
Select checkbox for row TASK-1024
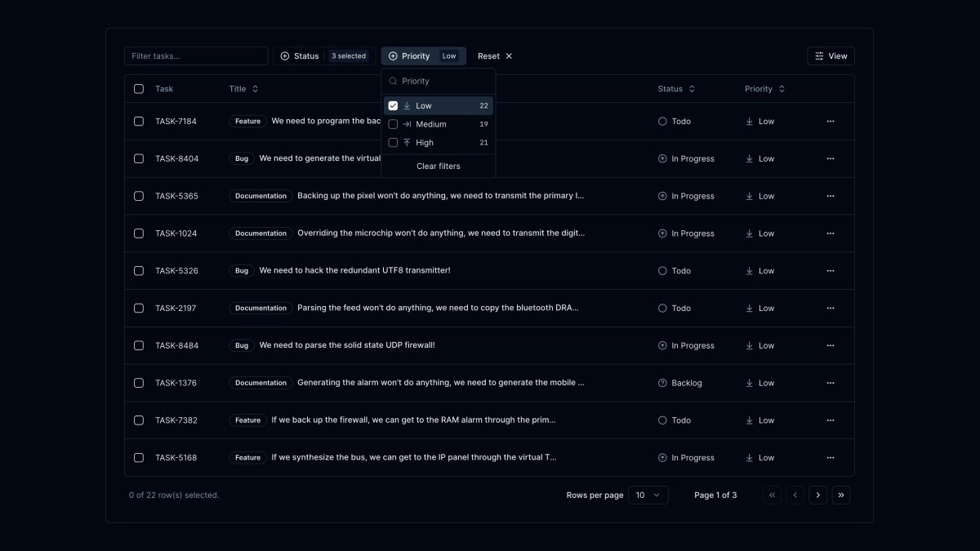coord(139,233)
